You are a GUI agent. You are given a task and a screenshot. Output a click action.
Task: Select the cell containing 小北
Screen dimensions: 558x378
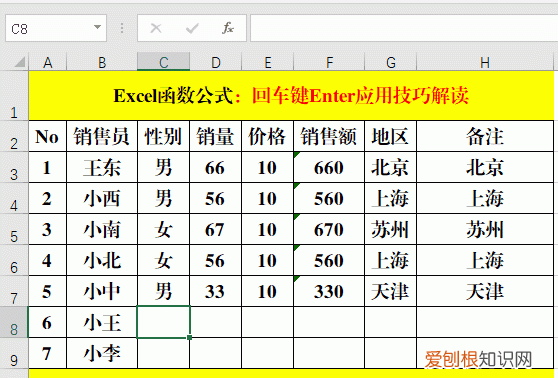tap(102, 260)
